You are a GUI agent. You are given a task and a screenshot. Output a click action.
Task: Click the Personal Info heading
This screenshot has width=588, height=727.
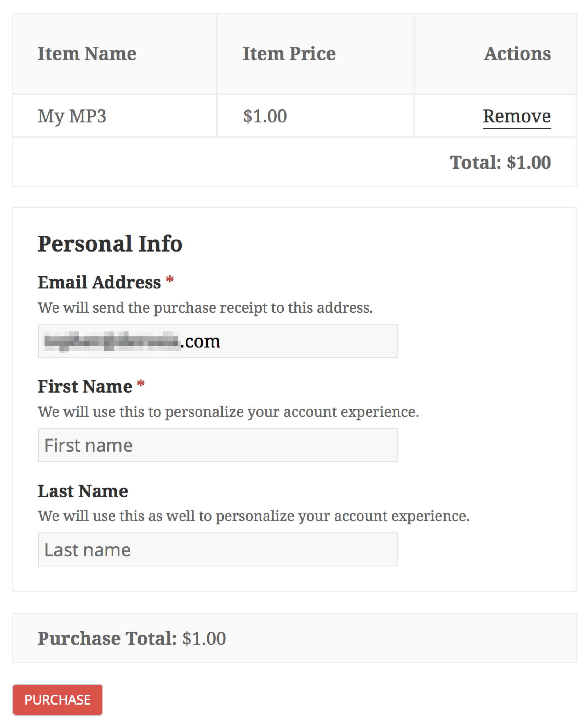click(x=110, y=244)
